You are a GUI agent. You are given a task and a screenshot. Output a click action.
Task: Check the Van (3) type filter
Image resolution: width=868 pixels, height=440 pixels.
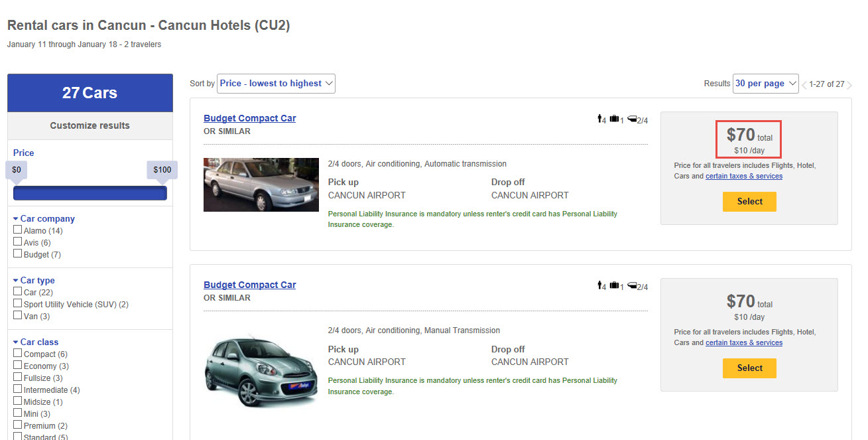click(x=18, y=315)
